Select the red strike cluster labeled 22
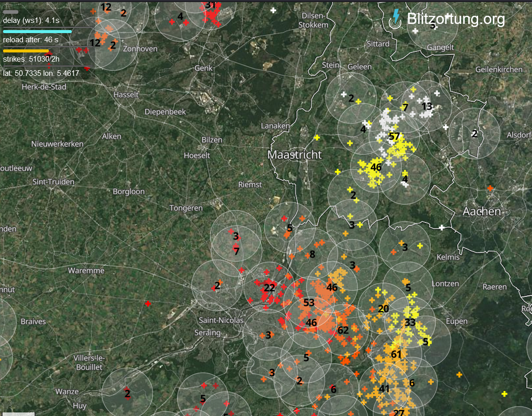The width and height of the screenshot is (532, 416). point(270,288)
